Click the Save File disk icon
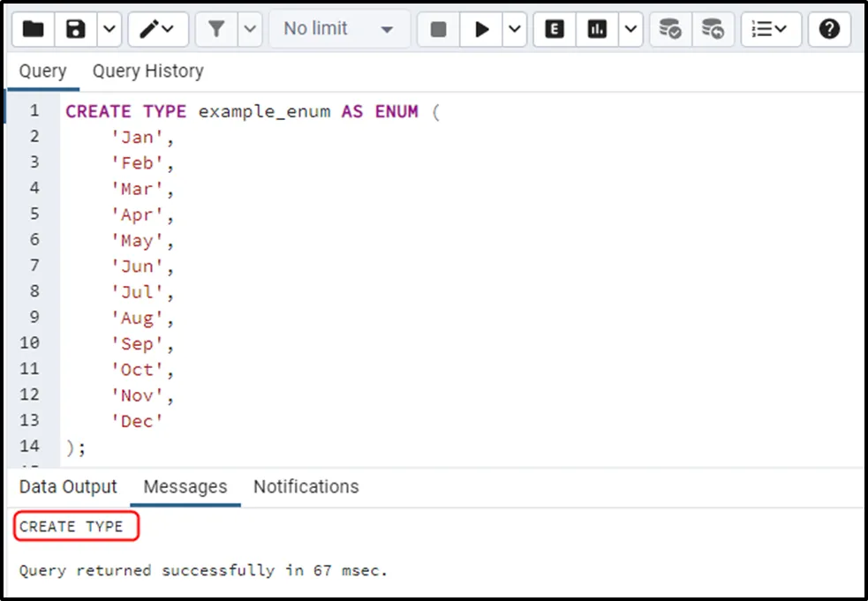The height and width of the screenshot is (601, 868). tap(76, 29)
